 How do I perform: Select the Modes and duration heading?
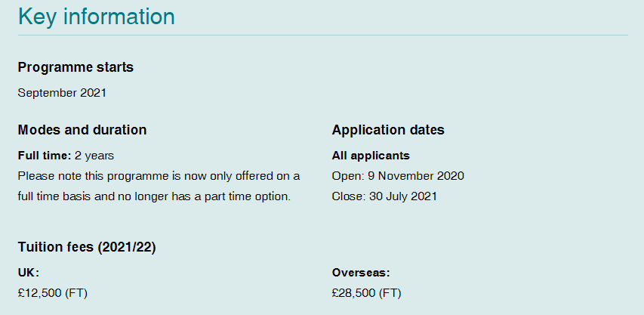(82, 130)
